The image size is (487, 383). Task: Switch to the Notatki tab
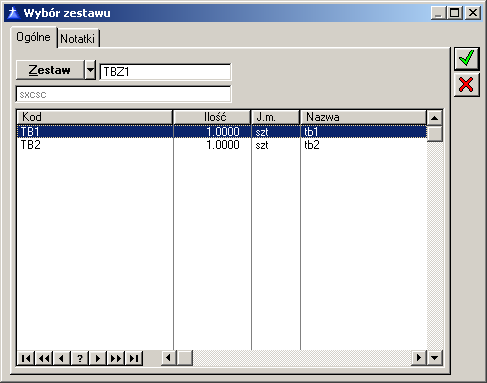point(78,39)
